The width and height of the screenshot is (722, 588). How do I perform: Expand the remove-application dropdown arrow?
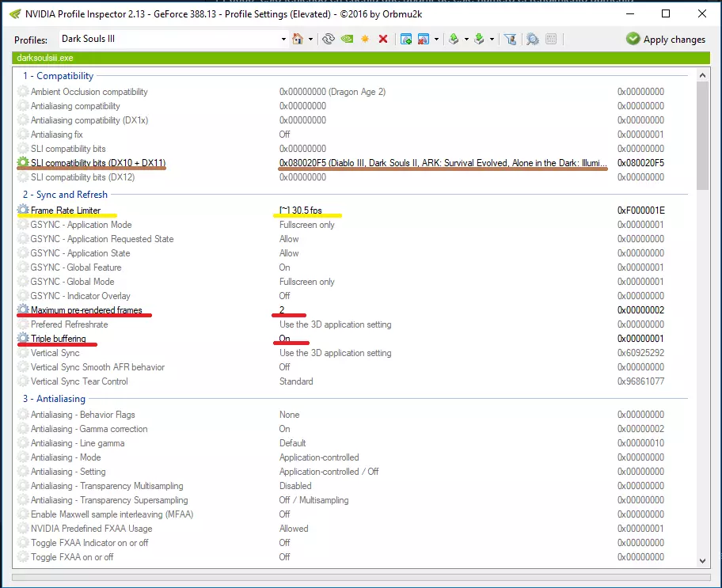[x=436, y=39]
